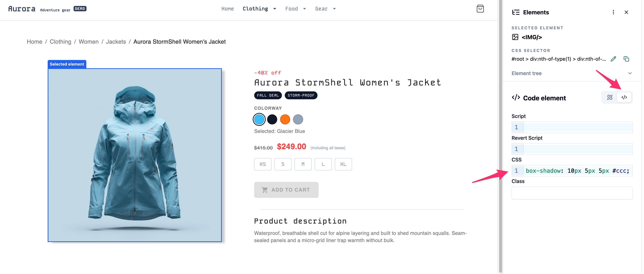Click the ADD TO CART button
This screenshot has width=644, height=274.
(286, 190)
